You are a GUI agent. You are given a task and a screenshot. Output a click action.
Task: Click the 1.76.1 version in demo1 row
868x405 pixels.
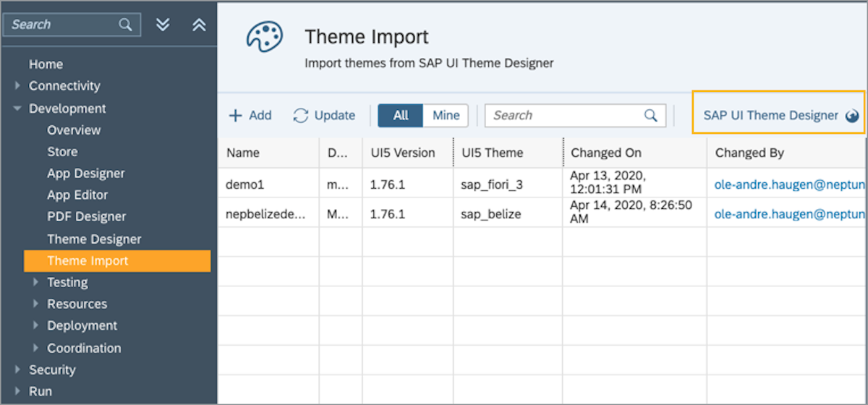click(x=407, y=184)
